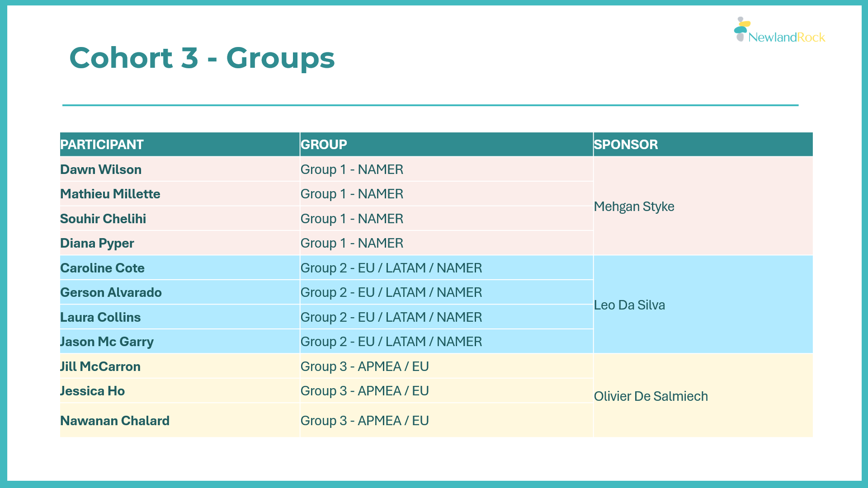Click Nawanan Chalard's Group 3 - APMEA / EU cell
Viewport: 868px width, 488px height.
[446, 420]
